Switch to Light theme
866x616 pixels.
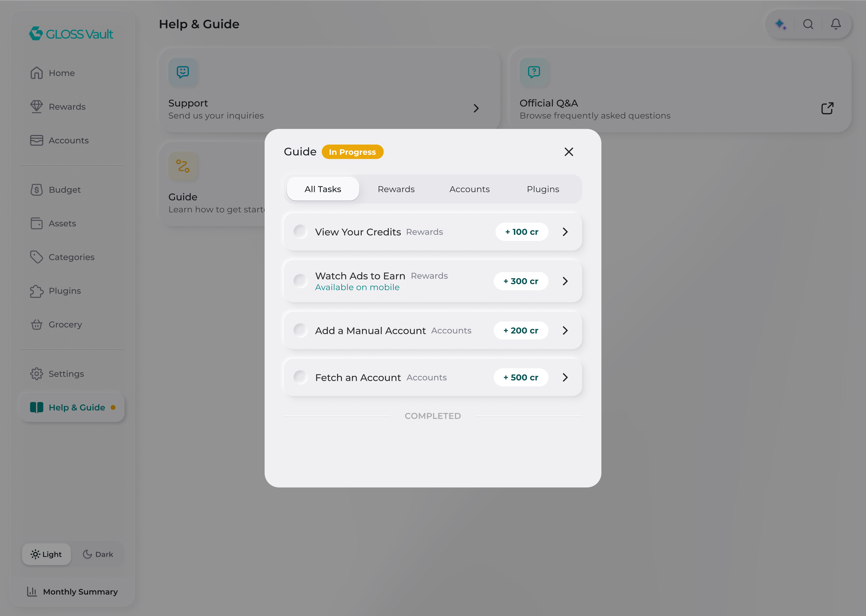(x=46, y=554)
